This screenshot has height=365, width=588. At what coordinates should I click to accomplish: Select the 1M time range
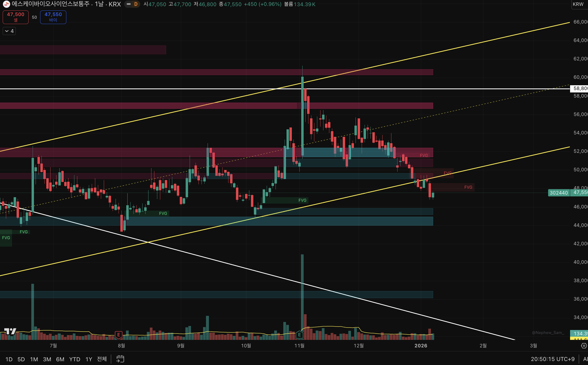click(34, 359)
